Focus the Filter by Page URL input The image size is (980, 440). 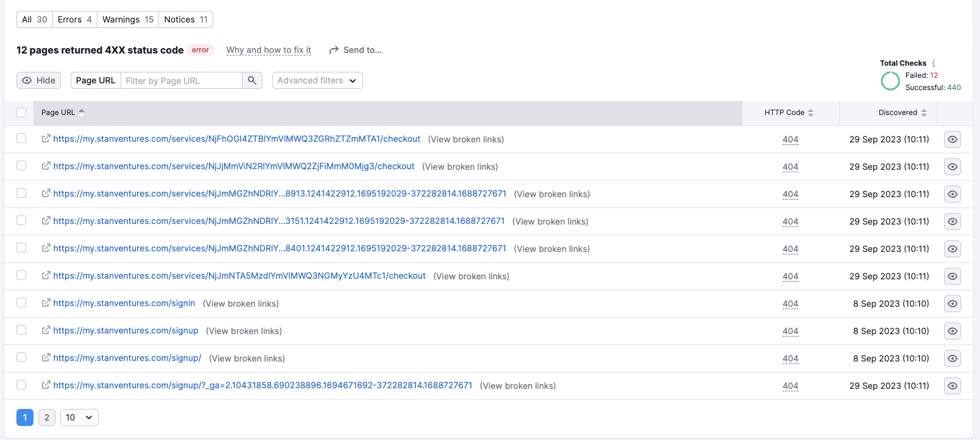(x=181, y=80)
